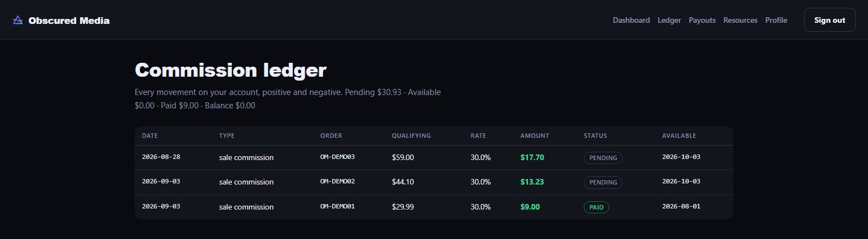This screenshot has width=868, height=239.
Task: Navigate to Resources
Action: (740, 20)
